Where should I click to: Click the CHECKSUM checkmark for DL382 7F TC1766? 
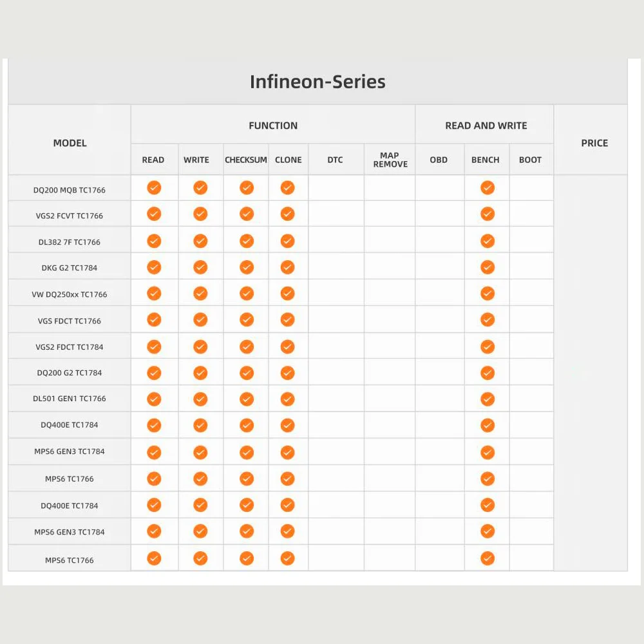[247, 241]
